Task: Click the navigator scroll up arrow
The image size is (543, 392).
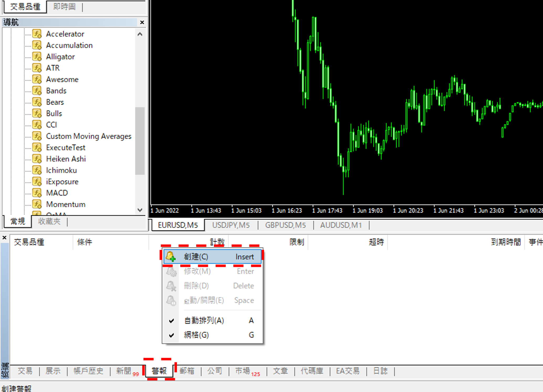Action: [x=140, y=34]
